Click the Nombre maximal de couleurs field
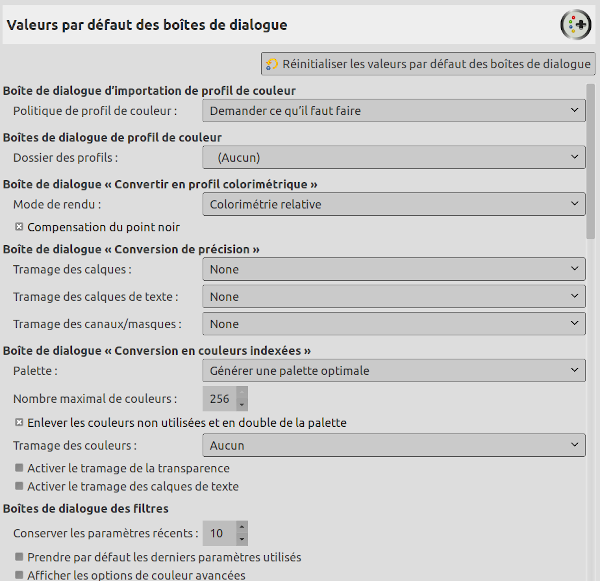The width and height of the screenshot is (600, 581). pos(220,398)
